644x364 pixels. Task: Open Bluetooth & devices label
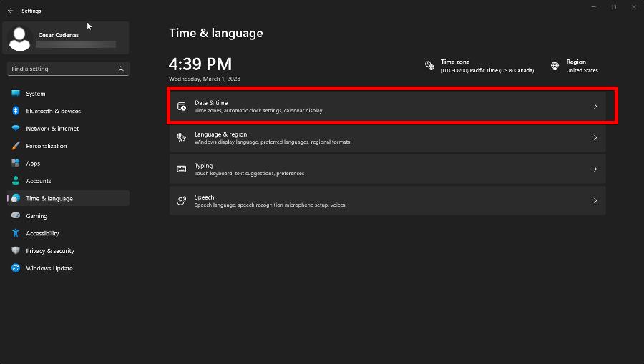click(x=54, y=111)
